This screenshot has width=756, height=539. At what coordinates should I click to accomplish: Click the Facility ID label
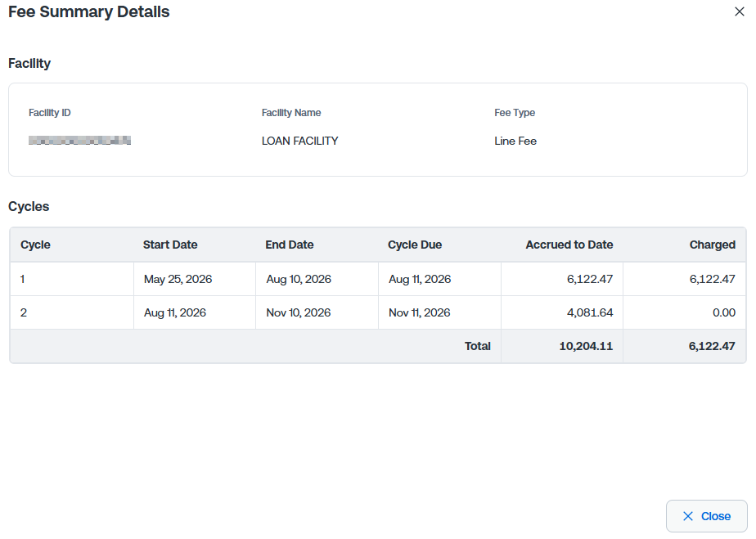[50, 113]
